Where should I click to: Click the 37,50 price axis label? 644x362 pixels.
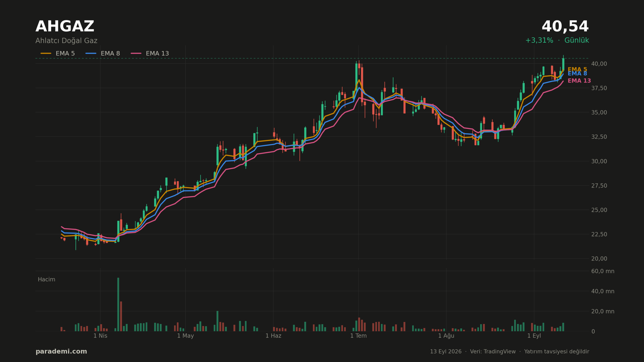pos(599,88)
